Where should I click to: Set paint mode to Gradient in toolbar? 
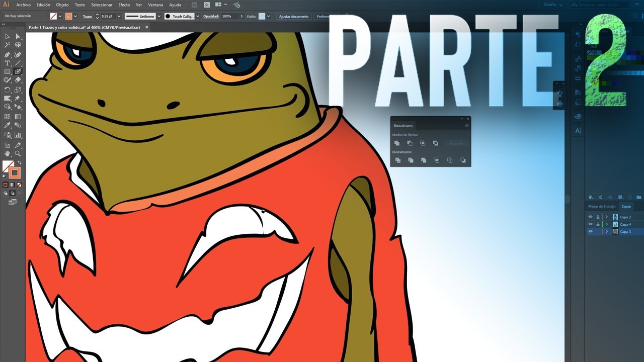tap(12, 185)
